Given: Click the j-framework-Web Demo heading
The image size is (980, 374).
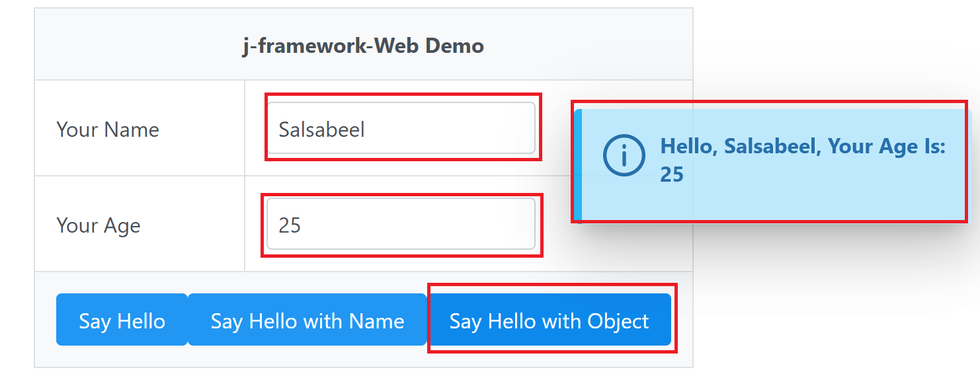Looking at the screenshot, I should 363,46.
